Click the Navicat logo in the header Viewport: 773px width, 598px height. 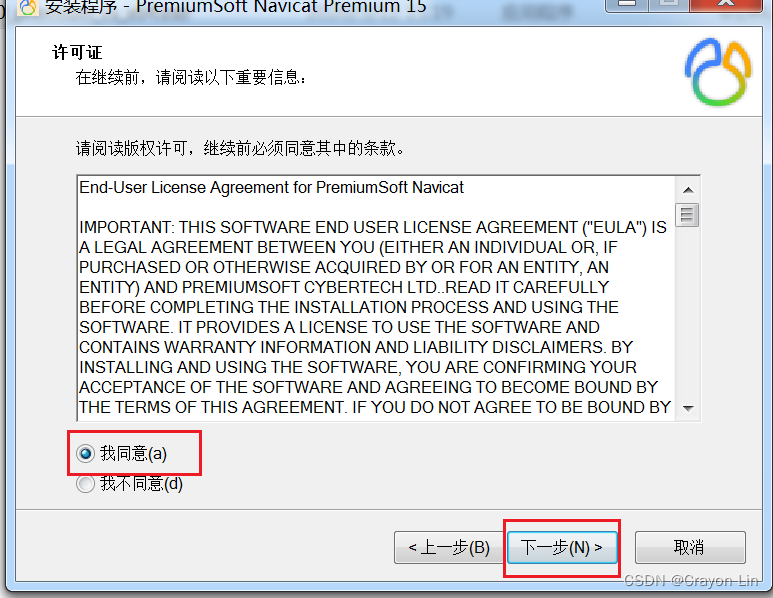click(718, 72)
